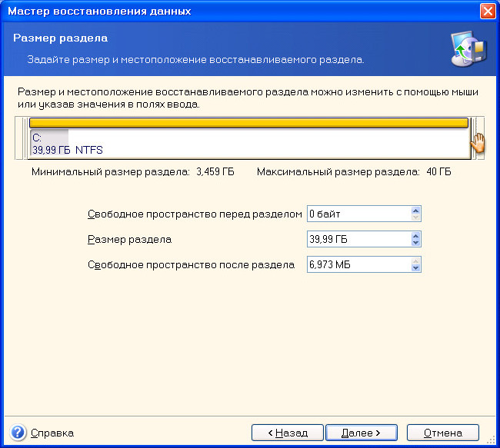Proceed with the Далее button
500x448 pixels.
(x=361, y=433)
